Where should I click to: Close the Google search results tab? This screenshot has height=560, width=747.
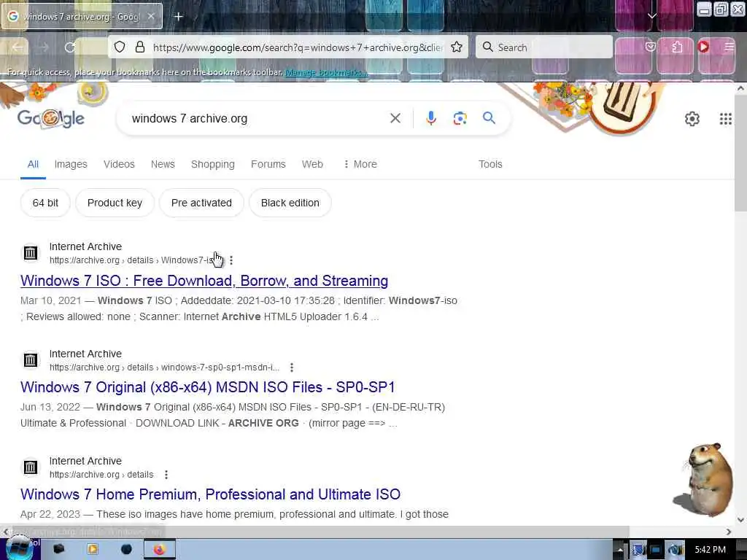(x=150, y=16)
